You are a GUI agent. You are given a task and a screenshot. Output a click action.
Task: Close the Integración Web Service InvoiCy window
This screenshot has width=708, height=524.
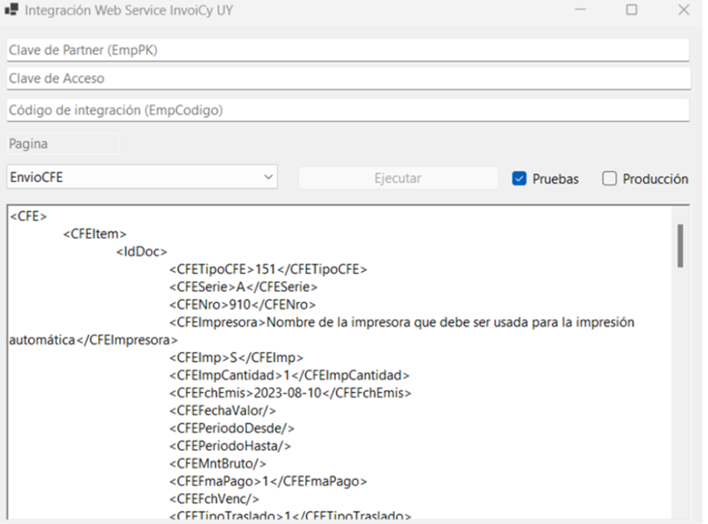684,9
